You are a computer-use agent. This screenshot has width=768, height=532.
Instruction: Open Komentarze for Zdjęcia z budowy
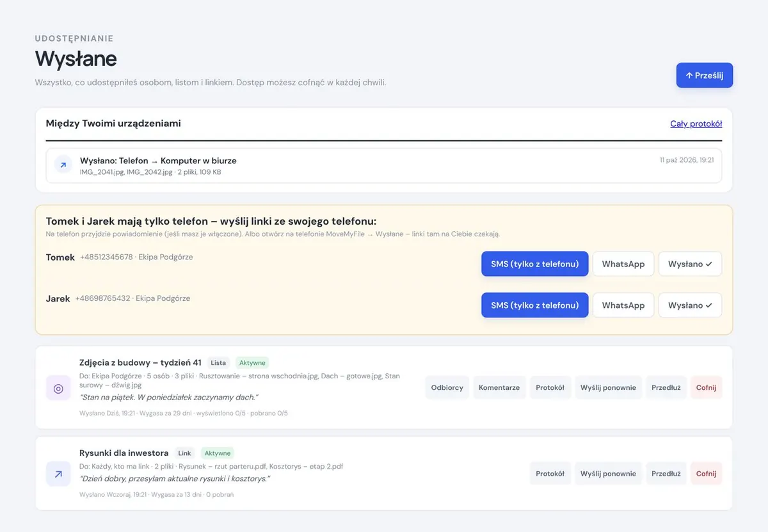click(x=499, y=387)
